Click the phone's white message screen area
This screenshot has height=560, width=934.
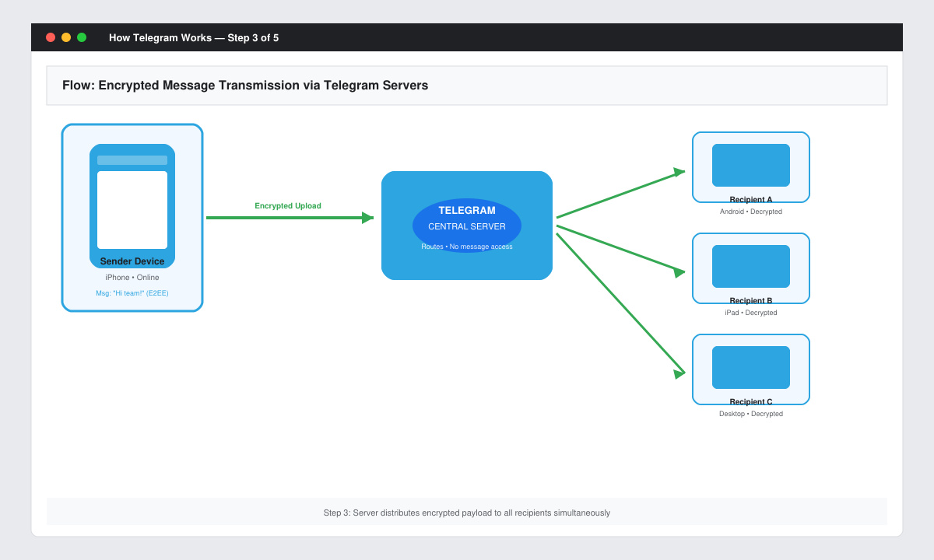132,210
